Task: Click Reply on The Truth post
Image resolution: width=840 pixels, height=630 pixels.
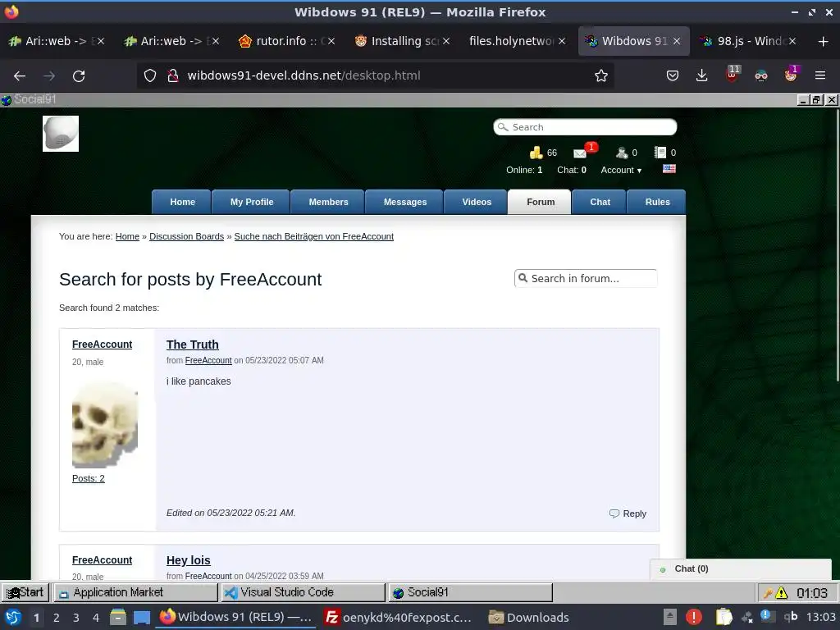Action: pos(628,514)
